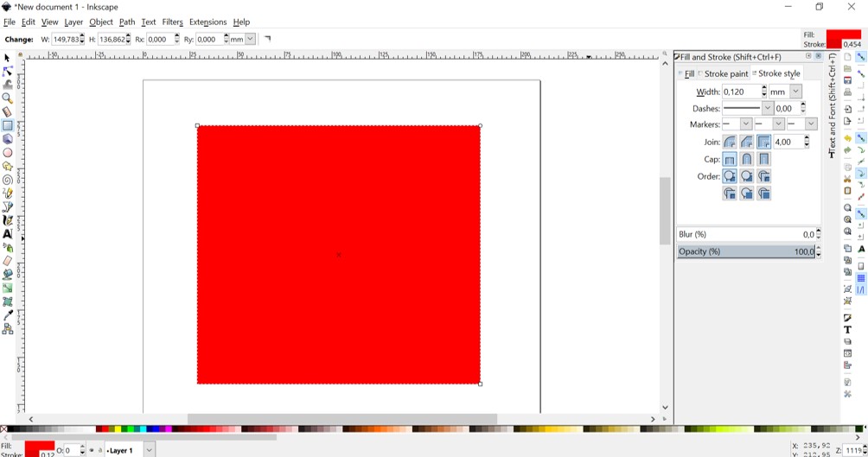Open the File menu

[x=10, y=22]
